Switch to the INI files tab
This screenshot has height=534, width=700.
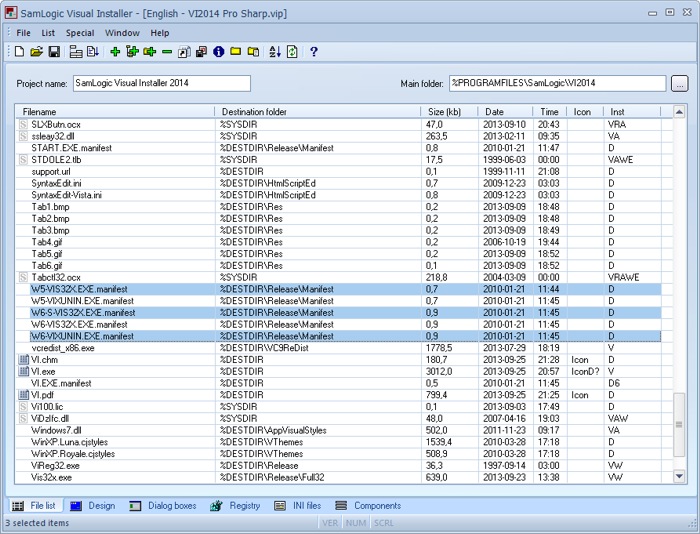coord(297,506)
